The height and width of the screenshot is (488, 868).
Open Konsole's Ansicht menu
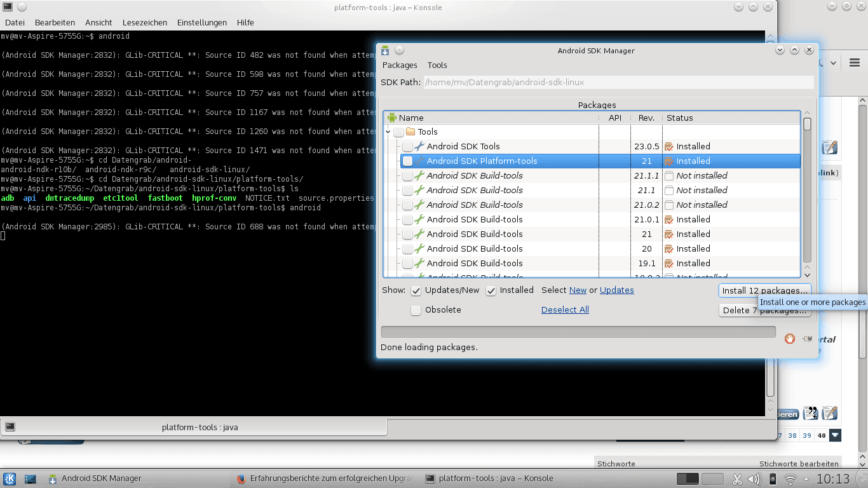tap(98, 22)
